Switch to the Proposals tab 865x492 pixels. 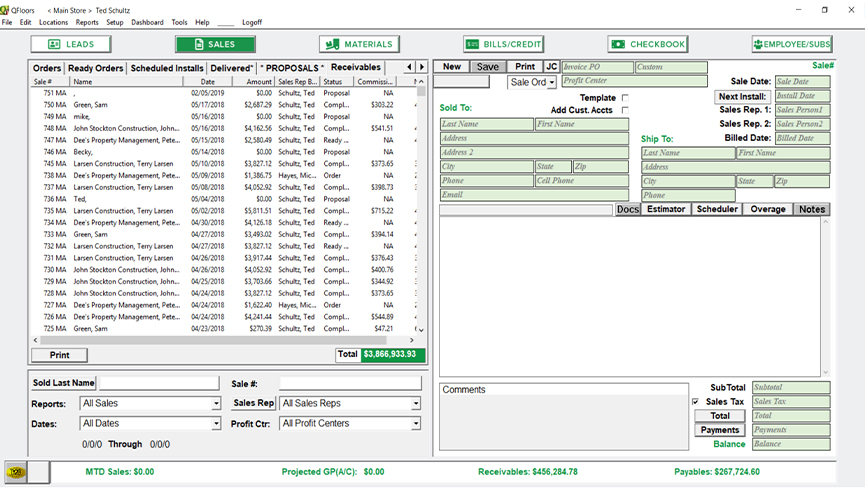(292, 68)
